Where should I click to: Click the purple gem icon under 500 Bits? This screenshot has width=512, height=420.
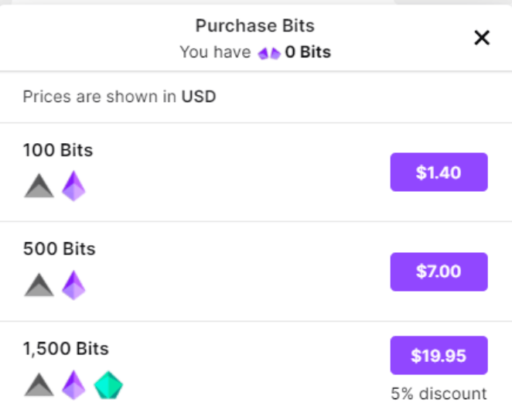[x=73, y=285]
